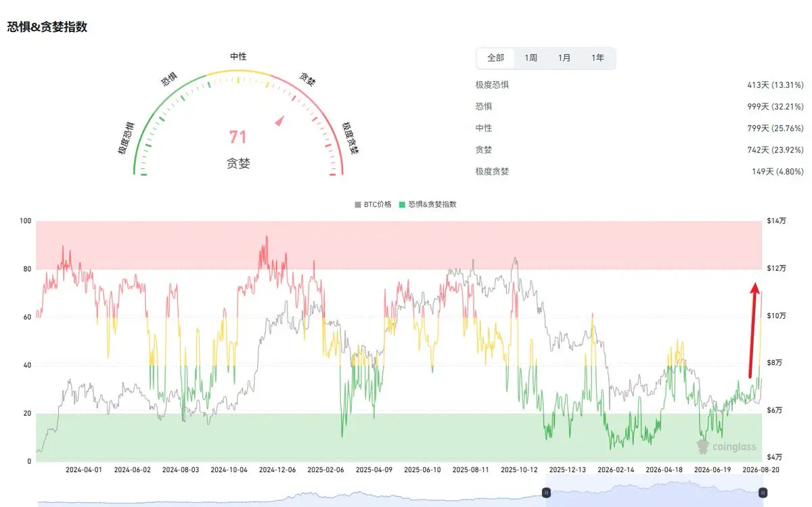
Task: Toggle the 恐惧&贪婪指数 legend series
Action: (x=428, y=204)
